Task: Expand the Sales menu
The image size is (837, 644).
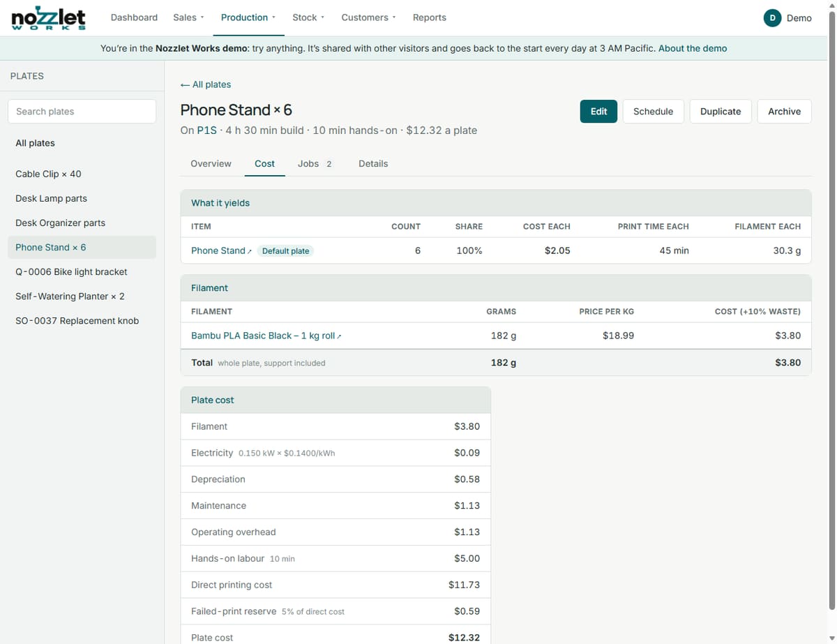Action: (x=188, y=17)
